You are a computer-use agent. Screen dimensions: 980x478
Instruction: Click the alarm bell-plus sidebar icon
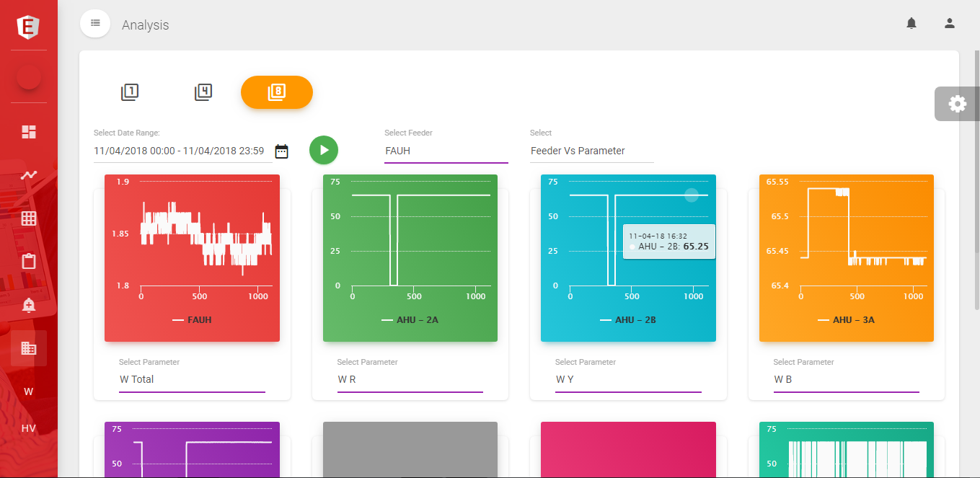tap(29, 305)
